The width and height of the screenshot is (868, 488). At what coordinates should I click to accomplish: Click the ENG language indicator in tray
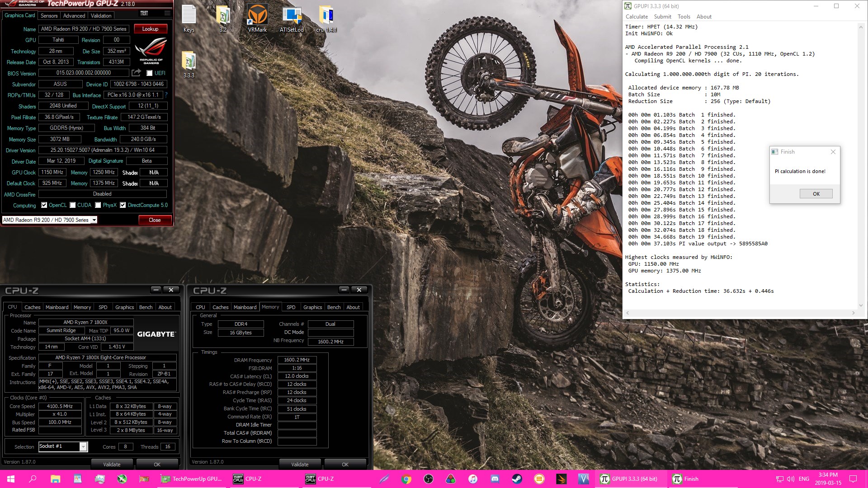(804, 479)
